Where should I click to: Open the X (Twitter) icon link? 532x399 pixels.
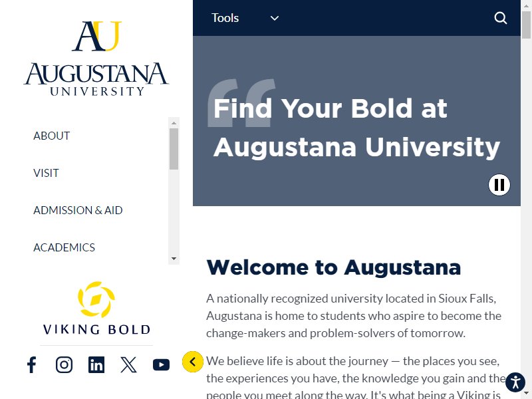(128, 364)
